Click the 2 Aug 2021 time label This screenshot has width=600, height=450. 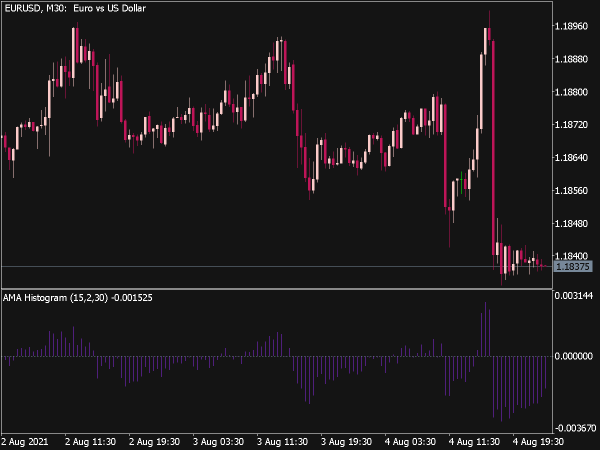click(25, 442)
